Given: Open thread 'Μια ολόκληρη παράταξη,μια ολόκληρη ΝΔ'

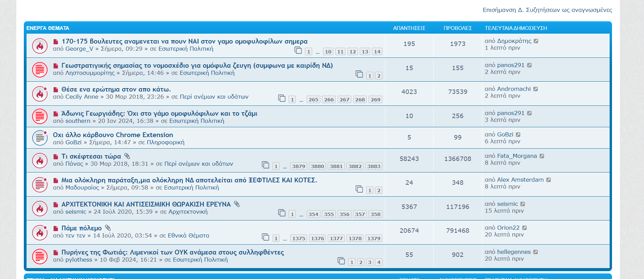Looking at the screenshot, I should coord(189,180).
